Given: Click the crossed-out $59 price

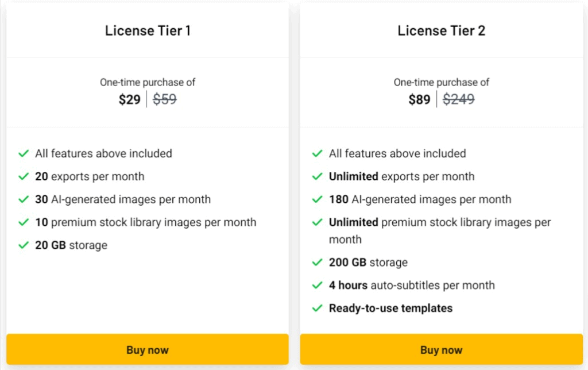Looking at the screenshot, I should click(165, 99).
